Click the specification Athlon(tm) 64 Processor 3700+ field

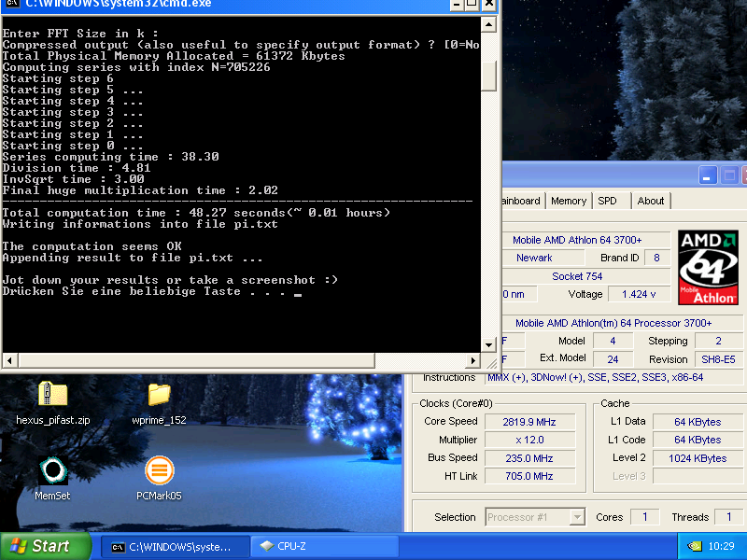coord(622,323)
